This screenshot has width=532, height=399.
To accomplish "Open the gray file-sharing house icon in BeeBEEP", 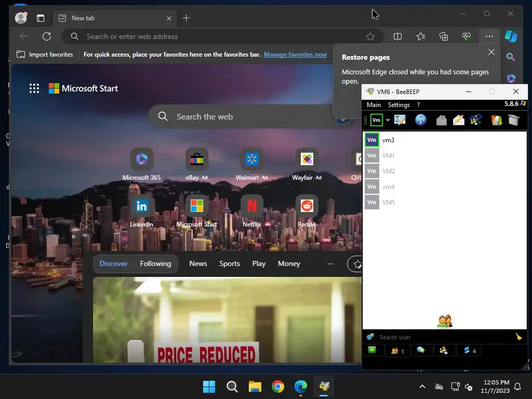I will [441, 120].
